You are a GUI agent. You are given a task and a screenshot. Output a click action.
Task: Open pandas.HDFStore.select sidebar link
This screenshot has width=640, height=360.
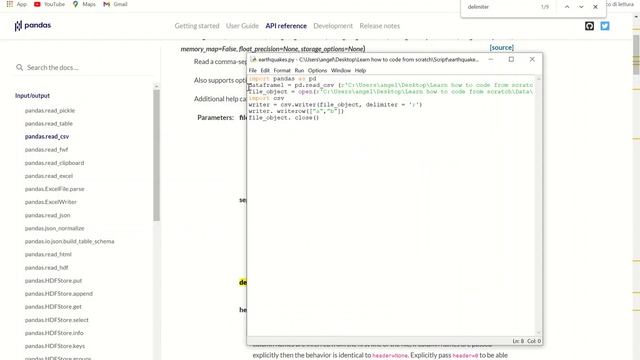click(56, 320)
